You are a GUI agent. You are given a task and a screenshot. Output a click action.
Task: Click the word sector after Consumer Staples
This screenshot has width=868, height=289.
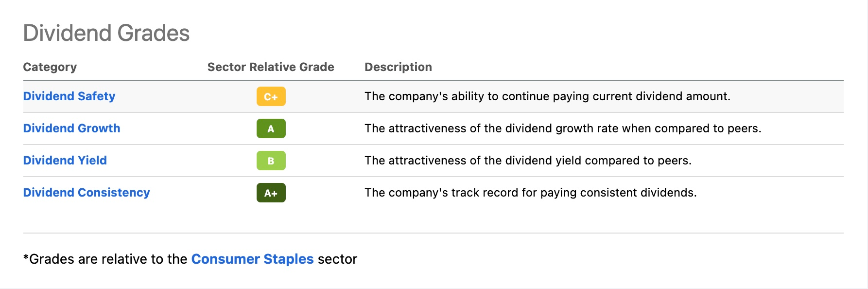(337, 259)
